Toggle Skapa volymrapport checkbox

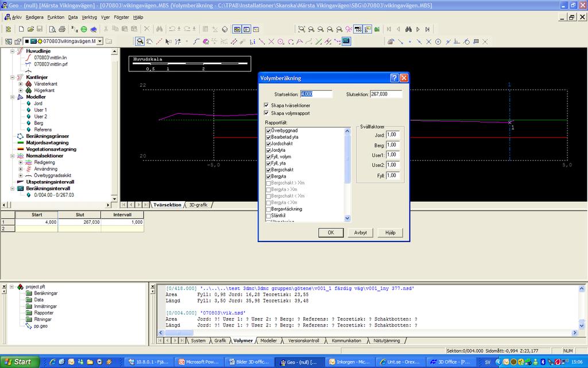pyautogui.click(x=266, y=113)
